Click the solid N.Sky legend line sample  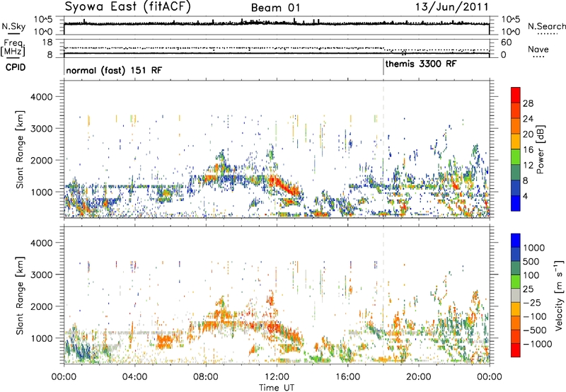(x=13, y=34)
